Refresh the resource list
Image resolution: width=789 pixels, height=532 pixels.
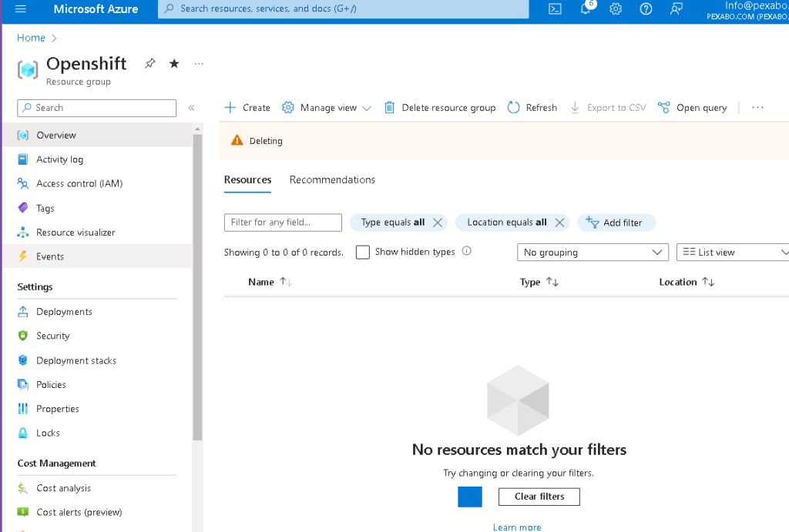click(532, 108)
